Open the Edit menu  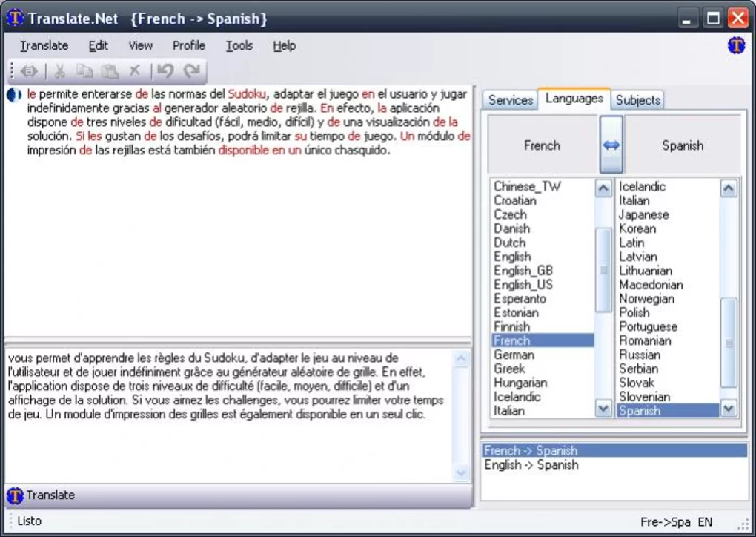click(98, 45)
